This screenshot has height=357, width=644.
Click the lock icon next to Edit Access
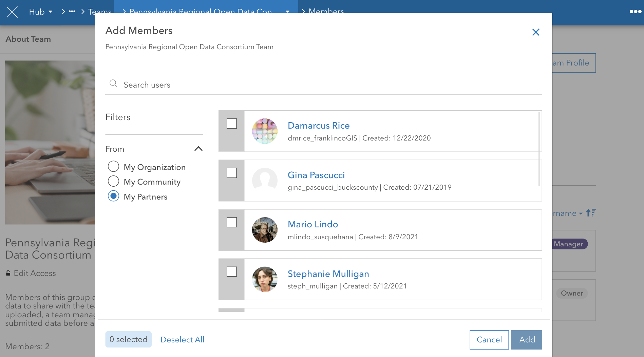[7, 273]
